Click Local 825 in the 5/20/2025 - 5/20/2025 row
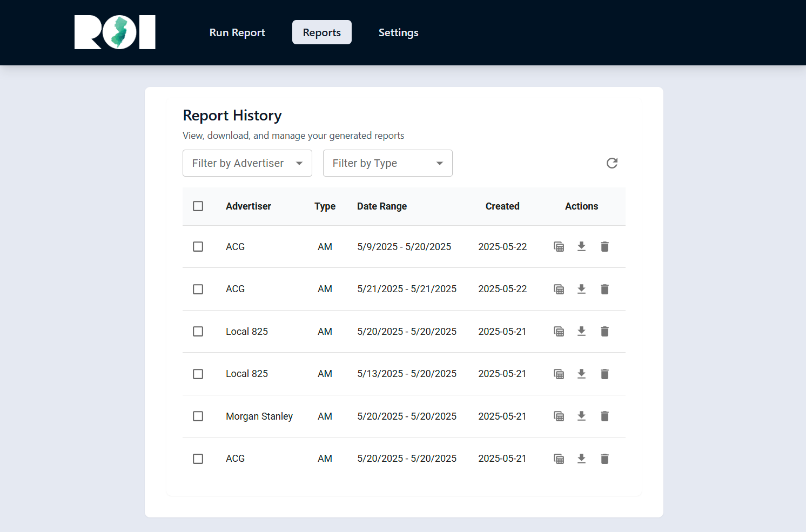 247,332
